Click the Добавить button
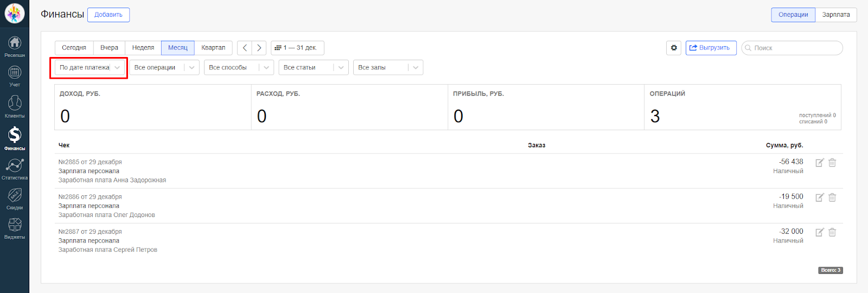The image size is (868, 293). tap(108, 15)
